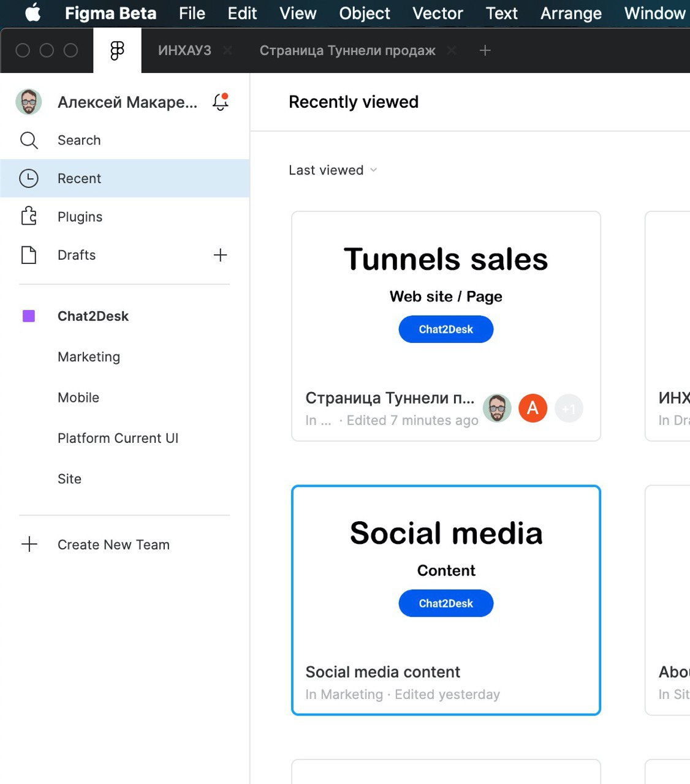
Task: Click the +1 collaborators badge
Action: coord(569,409)
